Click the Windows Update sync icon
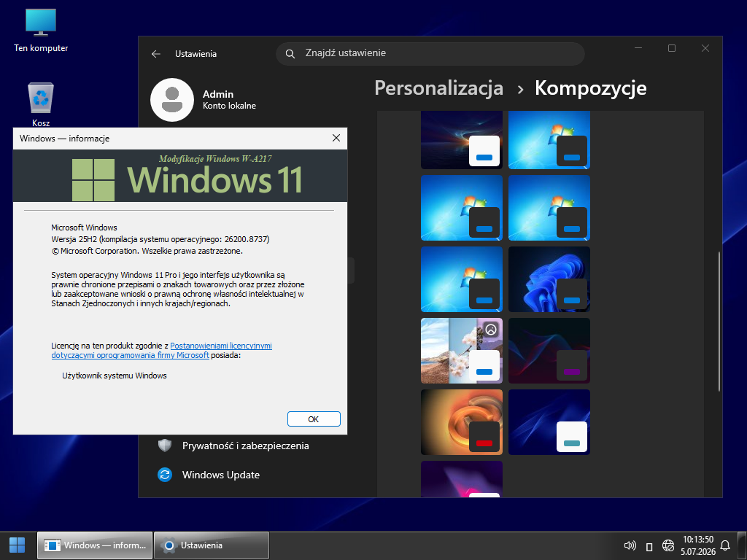The width and height of the screenshot is (747, 560). point(165,475)
